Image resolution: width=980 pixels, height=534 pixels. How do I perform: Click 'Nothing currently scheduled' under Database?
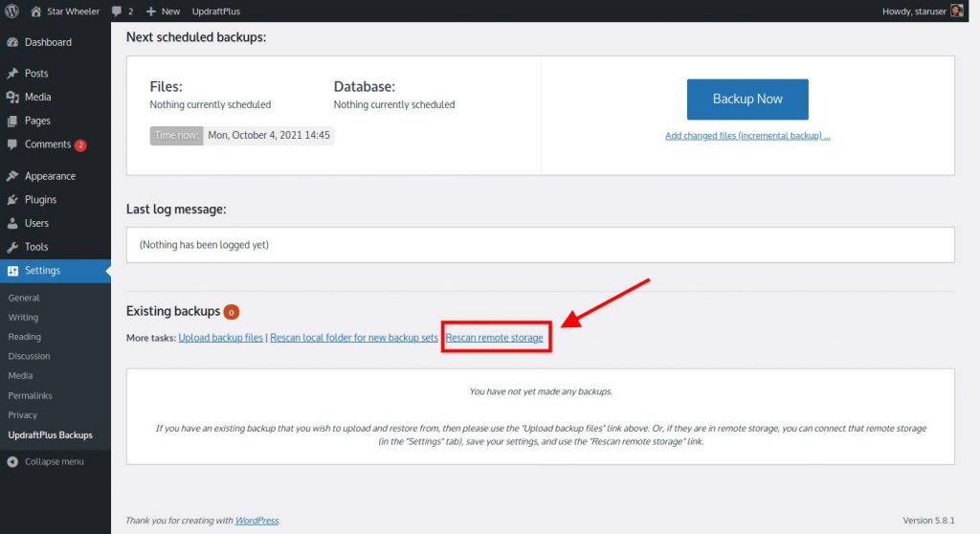[393, 104]
